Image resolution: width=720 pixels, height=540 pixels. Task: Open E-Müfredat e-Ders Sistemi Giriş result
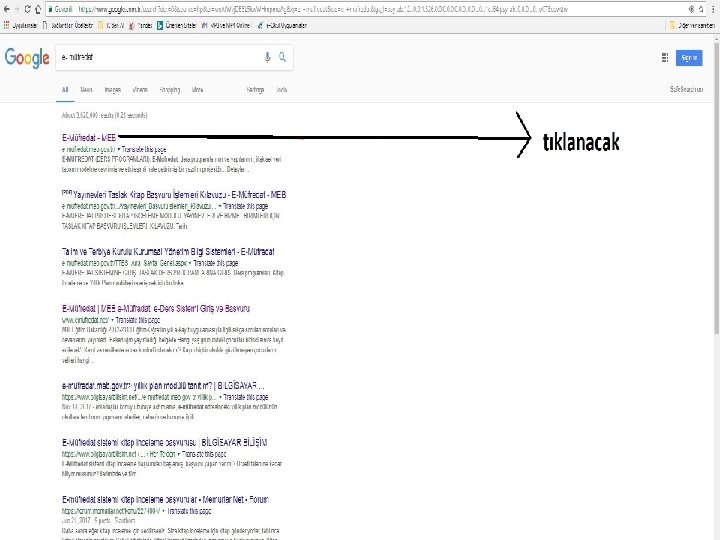point(156,309)
